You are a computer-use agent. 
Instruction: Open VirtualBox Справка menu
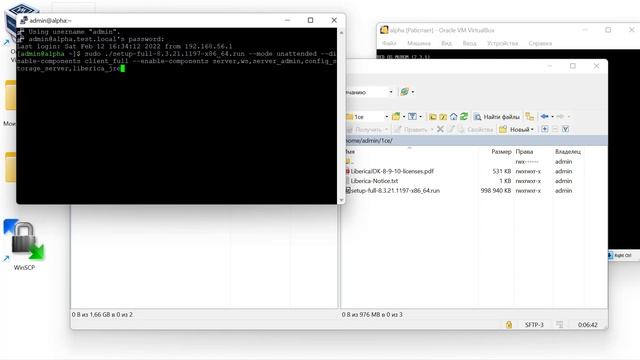540,43
